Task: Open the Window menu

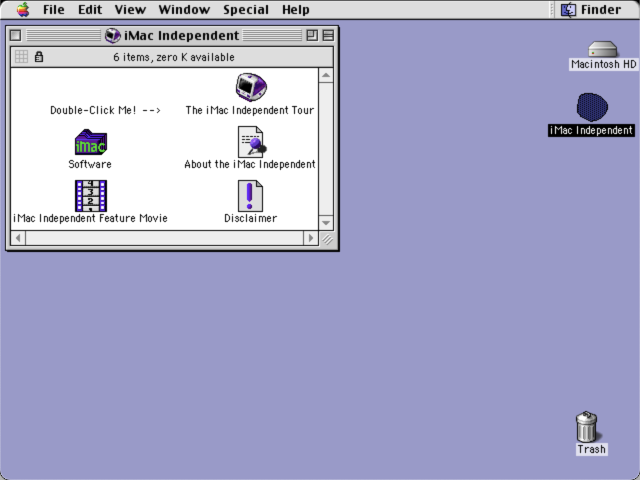Action: [x=184, y=9]
